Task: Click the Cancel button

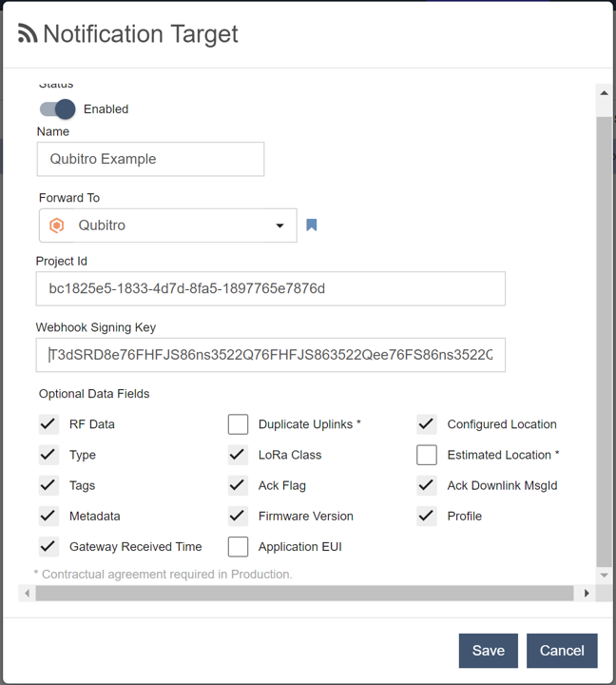Action: 562,651
